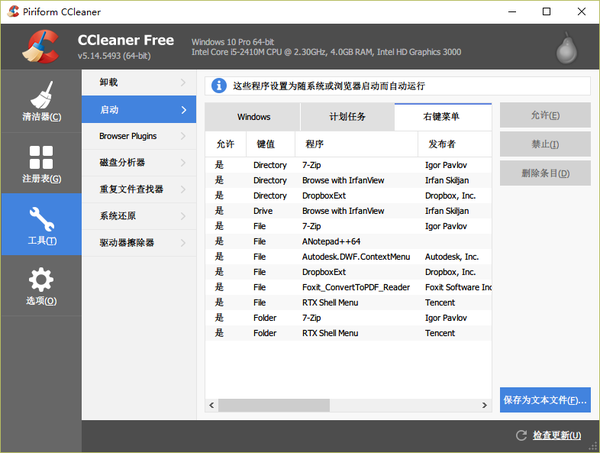Click the horizontal scrollbar thumb
The height and width of the screenshot is (453, 600).
click(274, 405)
